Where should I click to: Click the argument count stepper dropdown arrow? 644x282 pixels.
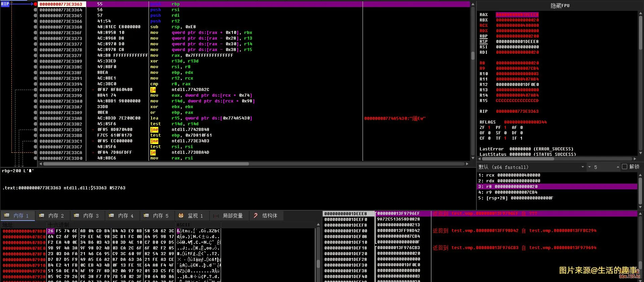589,167
